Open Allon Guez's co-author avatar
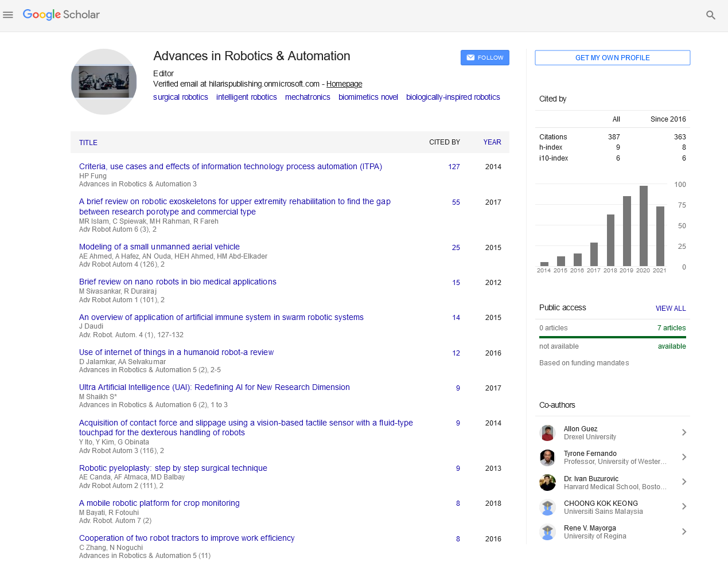The height and width of the screenshot is (562, 728). click(x=547, y=433)
